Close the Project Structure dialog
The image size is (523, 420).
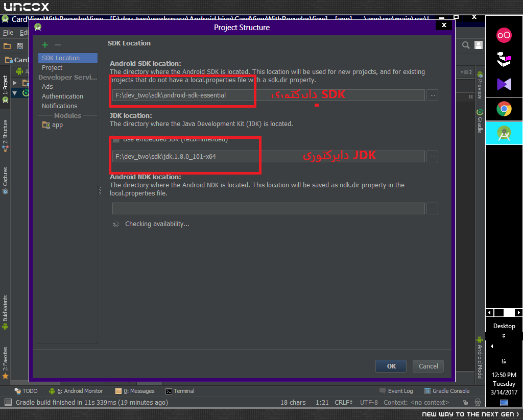pyautogui.click(x=444, y=25)
